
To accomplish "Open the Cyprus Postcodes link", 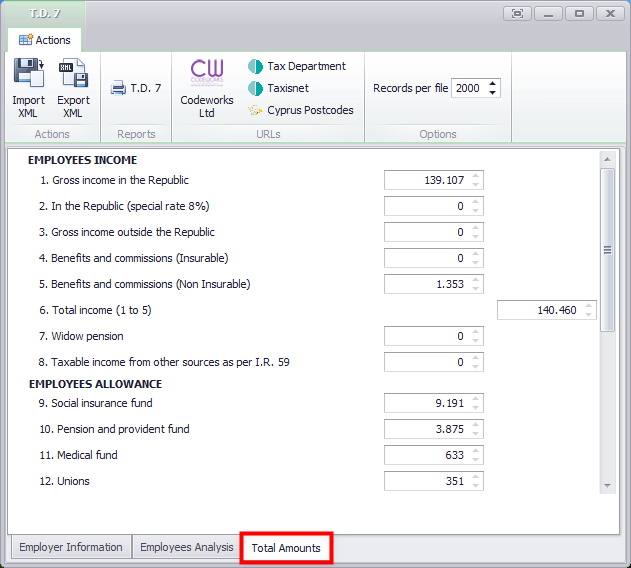I will click(300, 110).
